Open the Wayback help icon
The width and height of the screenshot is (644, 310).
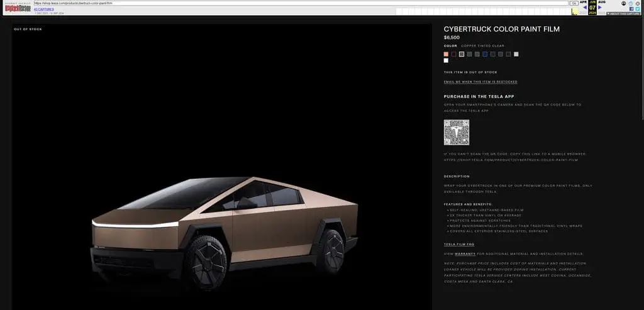pyautogui.click(x=631, y=3)
